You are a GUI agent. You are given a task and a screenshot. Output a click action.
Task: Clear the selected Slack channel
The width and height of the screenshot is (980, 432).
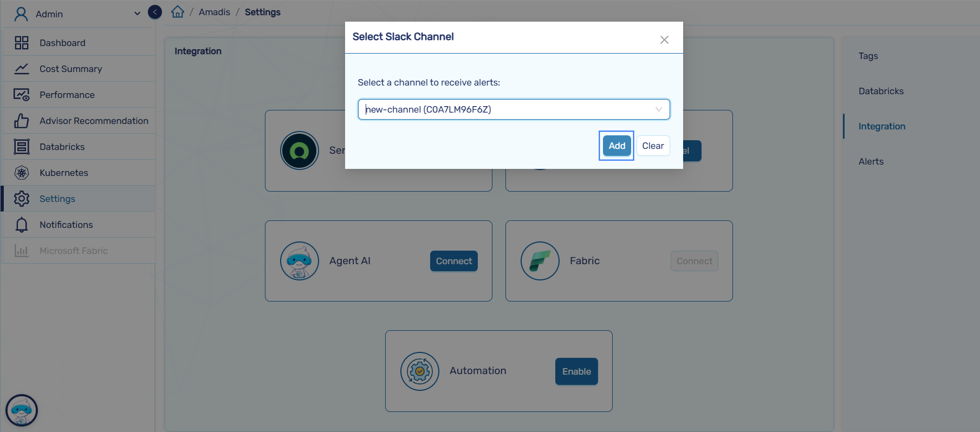point(653,146)
